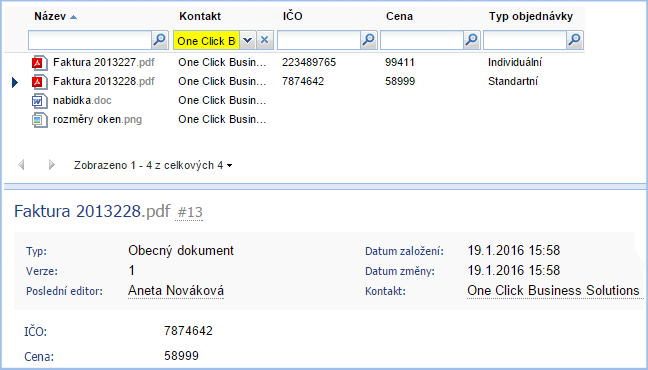The height and width of the screenshot is (370, 648).
Task: Click the PDF icon of Faktura 2013228
Action: [x=40, y=81]
